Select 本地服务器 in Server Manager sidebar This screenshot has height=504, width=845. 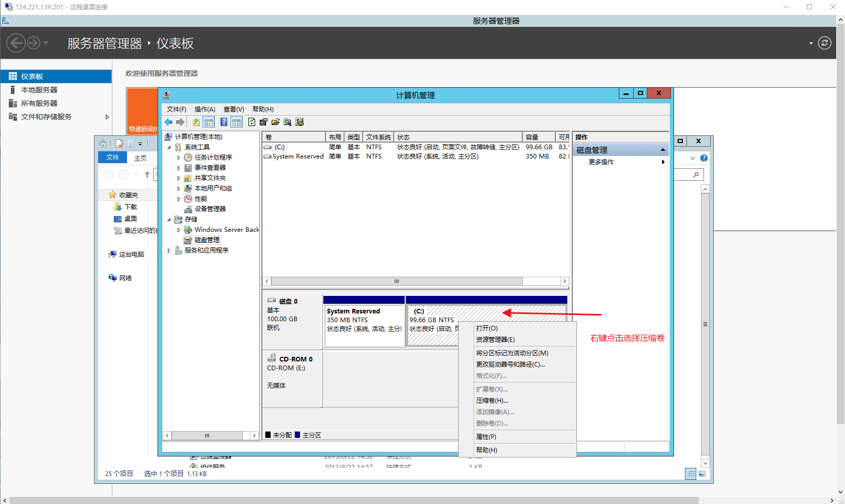click(x=39, y=90)
